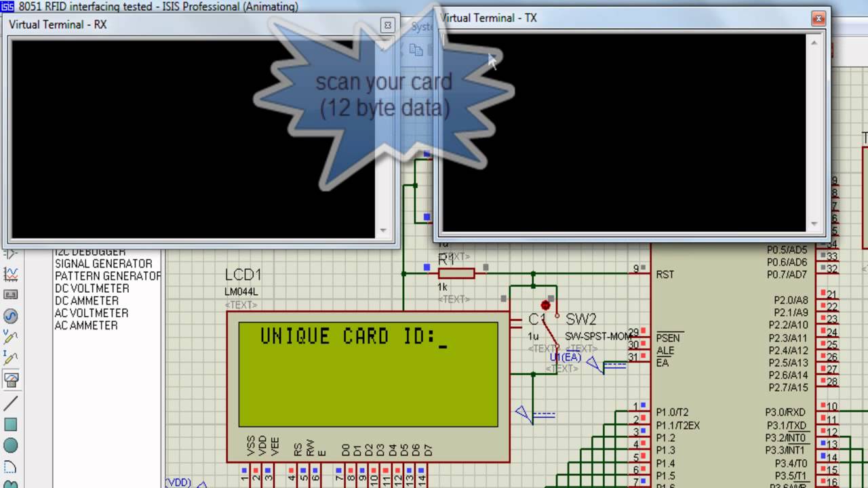Select the LCD1 component label
Viewport: 868px width, 488px height.
click(243, 275)
